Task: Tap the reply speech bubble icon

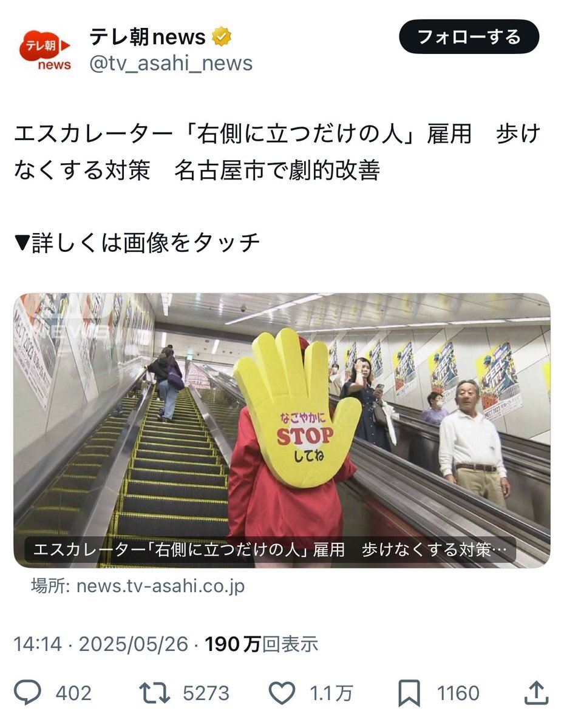Action: coord(28,693)
